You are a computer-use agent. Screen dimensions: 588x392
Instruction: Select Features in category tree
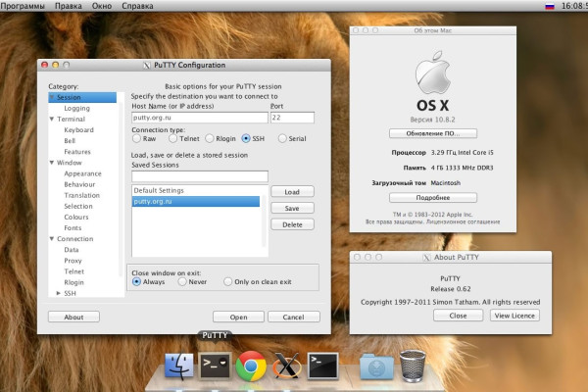77,152
